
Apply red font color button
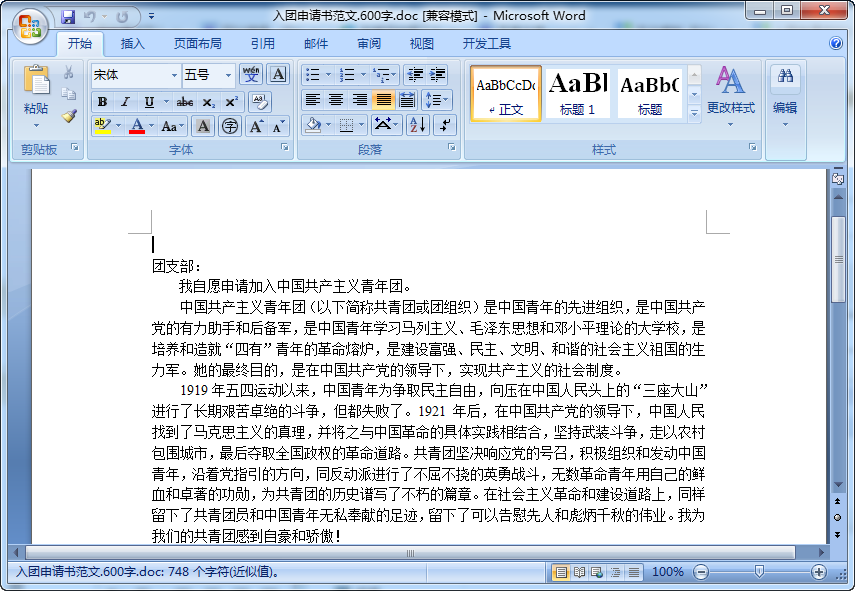click(x=137, y=126)
